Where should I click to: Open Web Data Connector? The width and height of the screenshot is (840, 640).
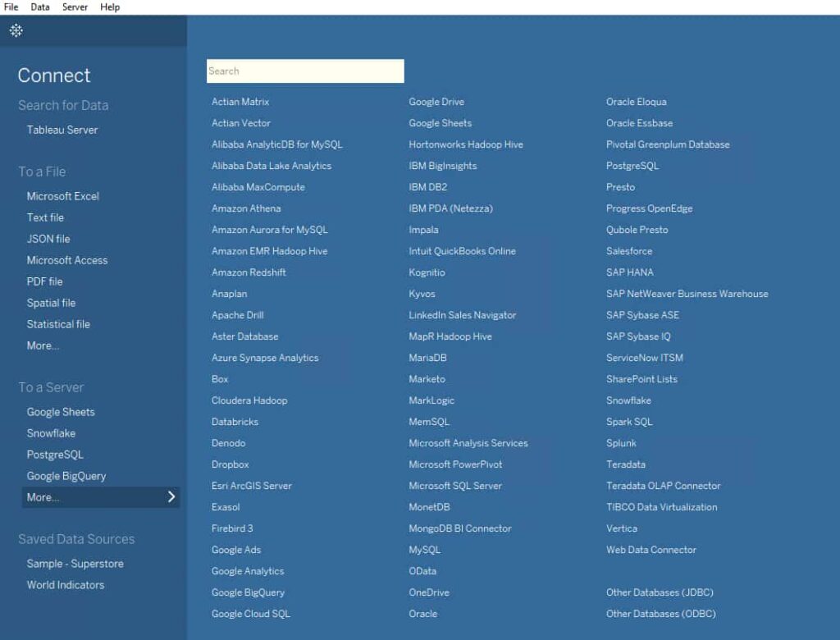coord(651,550)
